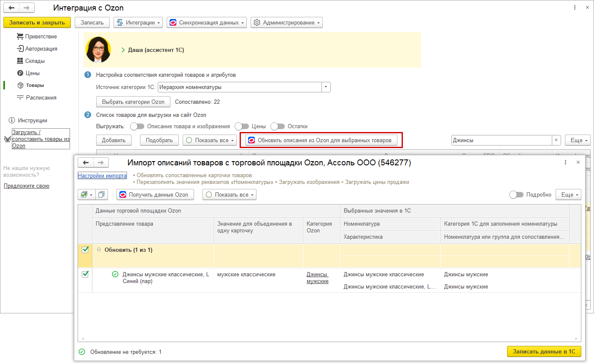Click the Иерархия номенклатуры source field
Screen dimensions: 594x364
click(x=240, y=87)
